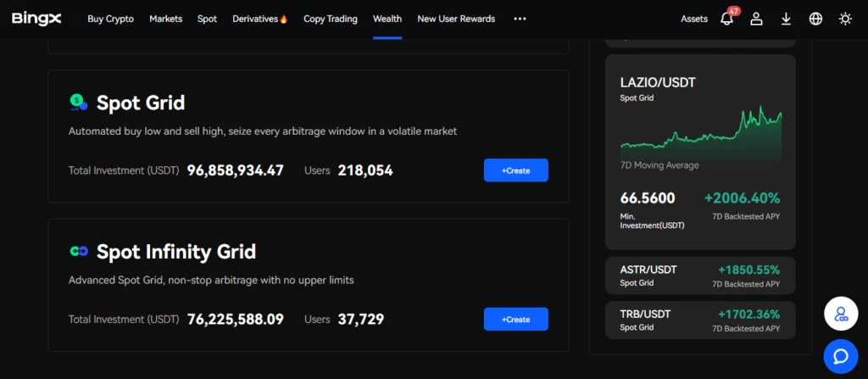
Task: Toggle light theme sun icon
Action: pos(845,19)
